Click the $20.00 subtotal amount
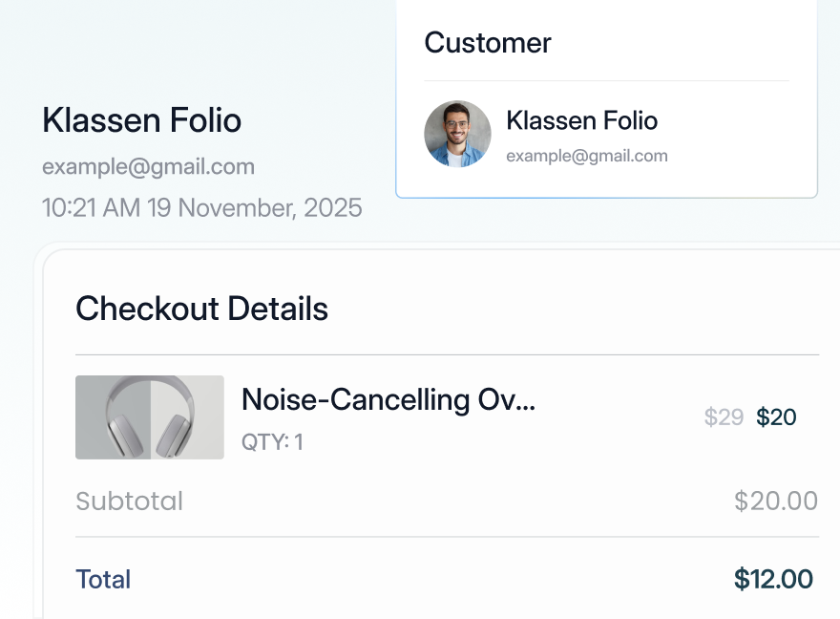Viewport: 840px width, 619px height. pos(775,501)
